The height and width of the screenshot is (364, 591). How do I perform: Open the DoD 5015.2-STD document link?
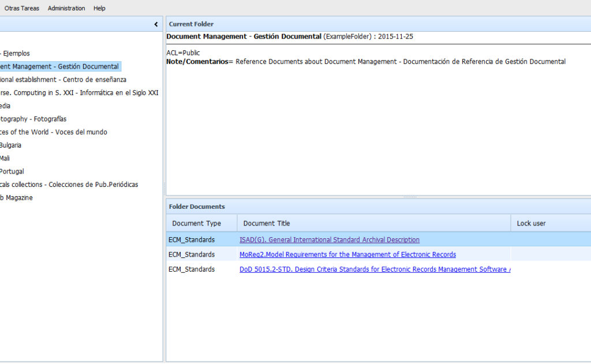[x=375, y=269]
